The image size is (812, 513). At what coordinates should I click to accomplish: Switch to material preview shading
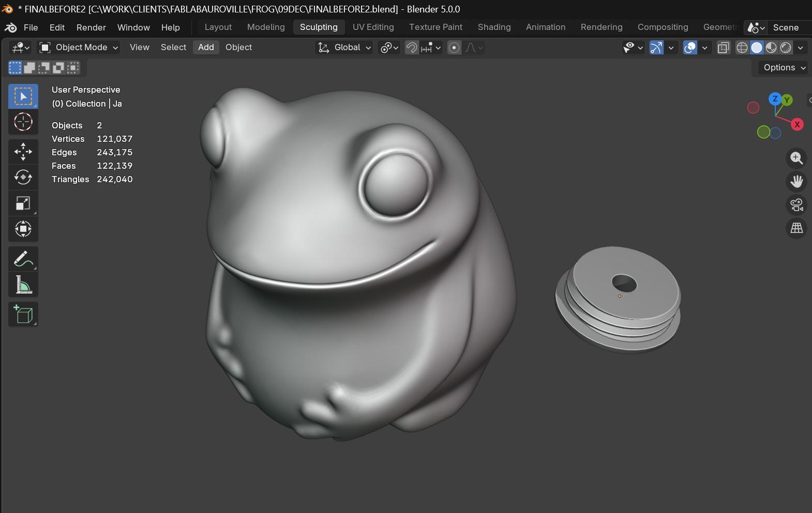(771, 48)
